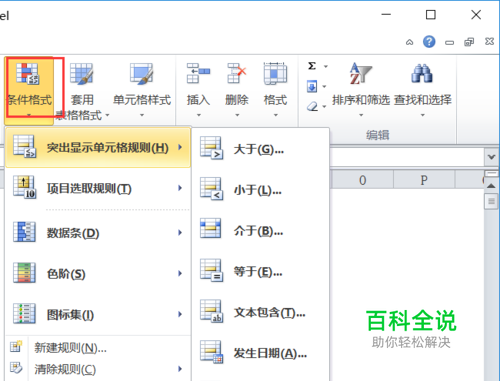The height and width of the screenshot is (381, 500).
Task: Maximize the Excel window
Action: 431,15
